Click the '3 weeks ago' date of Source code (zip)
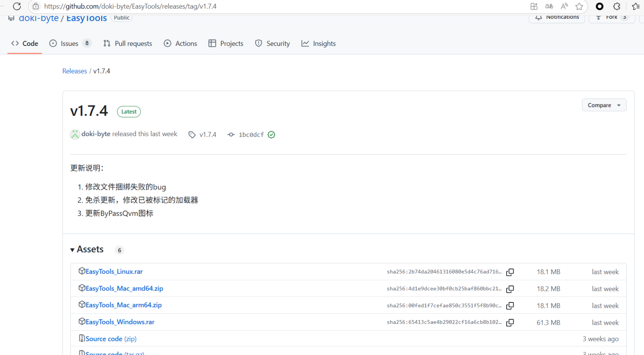644x355 pixels. click(600, 339)
